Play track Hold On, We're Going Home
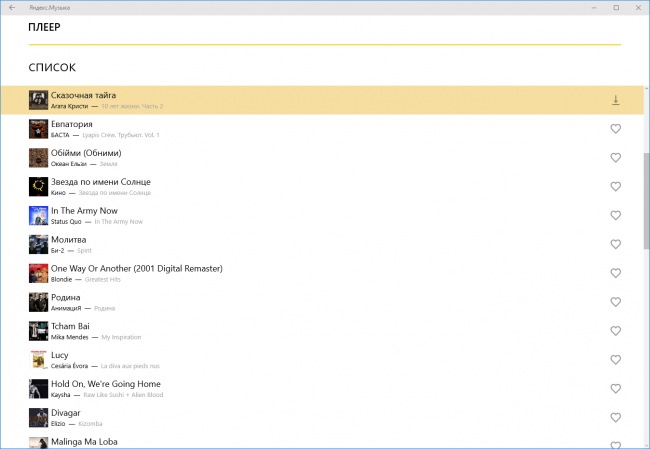650x449 pixels. pyautogui.click(x=106, y=384)
